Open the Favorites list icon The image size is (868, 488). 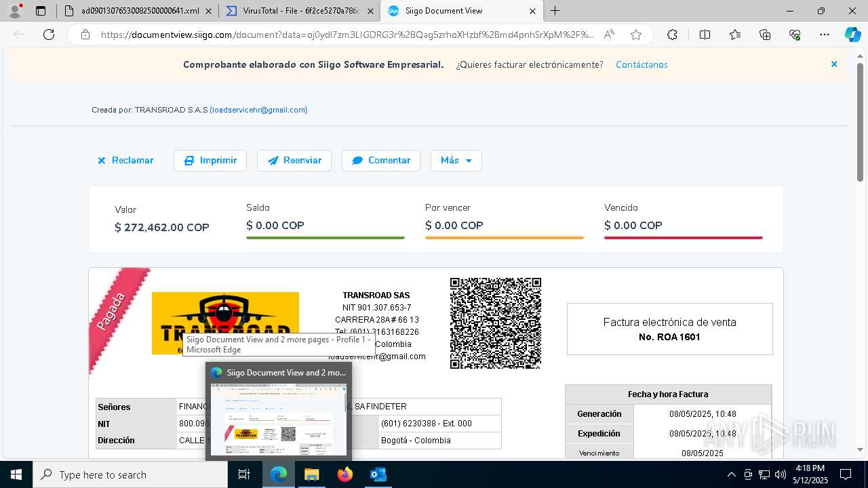click(735, 35)
